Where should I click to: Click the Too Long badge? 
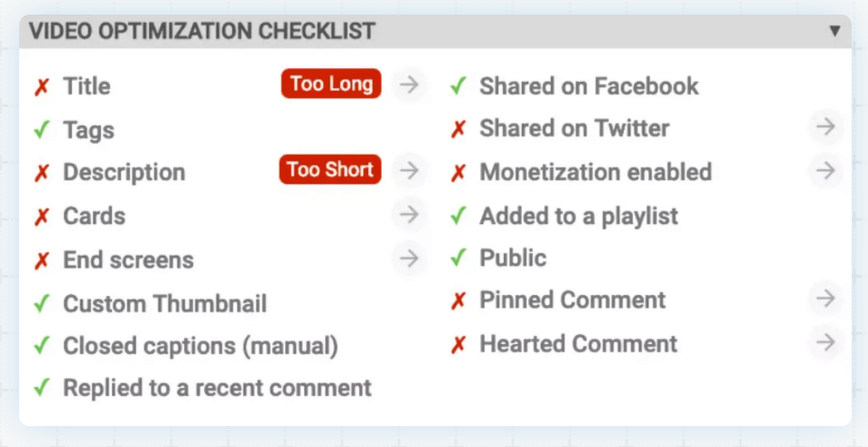click(x=331, y=85)
